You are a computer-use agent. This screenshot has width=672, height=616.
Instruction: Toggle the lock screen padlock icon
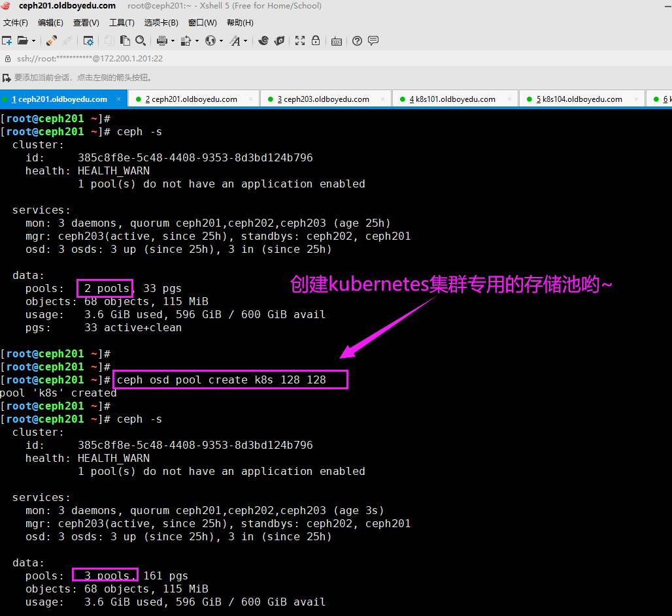point(316,41)
